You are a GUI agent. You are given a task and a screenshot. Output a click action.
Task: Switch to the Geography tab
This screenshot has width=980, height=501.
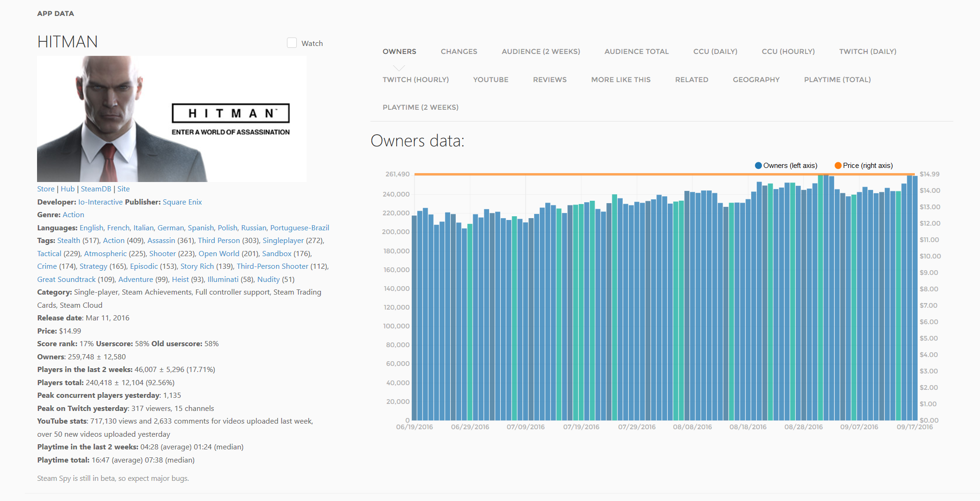pyautogui.click(x=756, y=80)
